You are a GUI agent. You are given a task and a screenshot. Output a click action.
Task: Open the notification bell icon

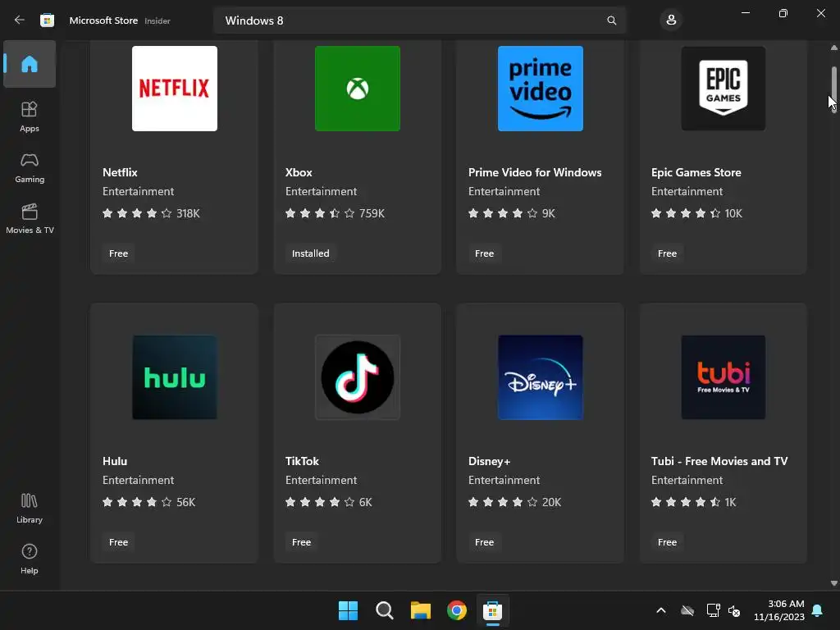point(817,610)
